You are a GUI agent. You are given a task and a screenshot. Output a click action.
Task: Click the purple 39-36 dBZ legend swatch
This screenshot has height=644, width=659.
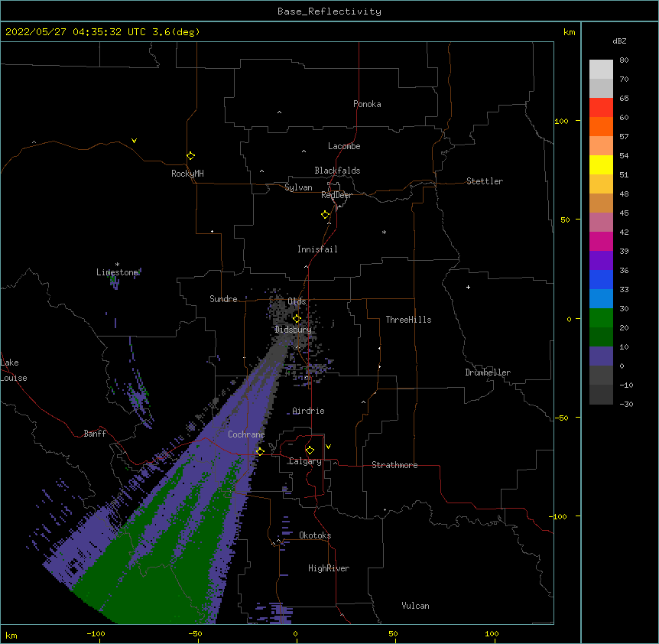coord(601,261)
